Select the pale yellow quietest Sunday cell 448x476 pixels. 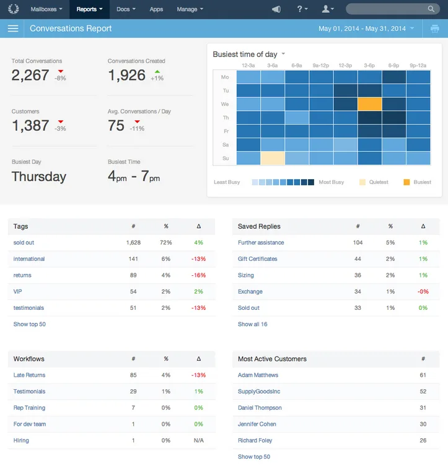point(273,158)
